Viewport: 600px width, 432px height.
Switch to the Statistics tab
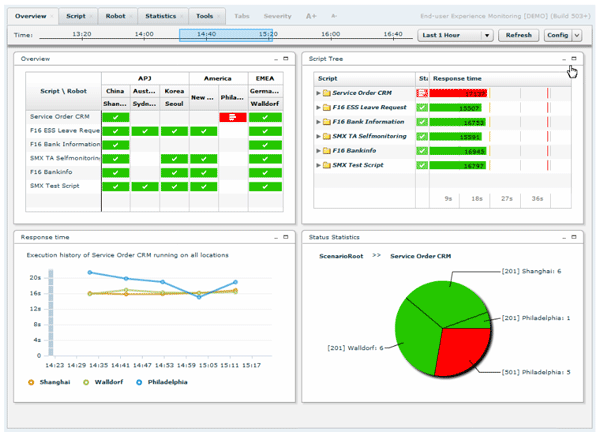coord(161,16)
